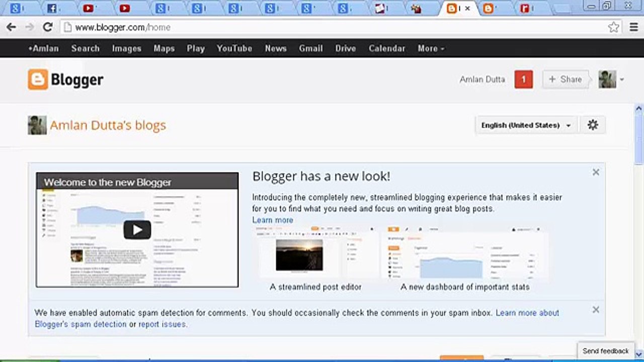
Task: Open the red notifications badge
Action: coord(524,79)
